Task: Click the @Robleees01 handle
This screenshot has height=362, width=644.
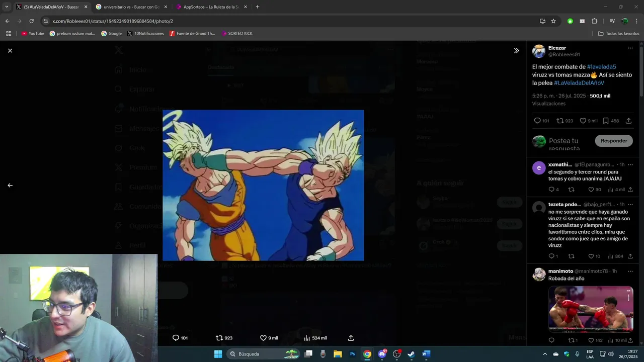Action: [564, 54]
